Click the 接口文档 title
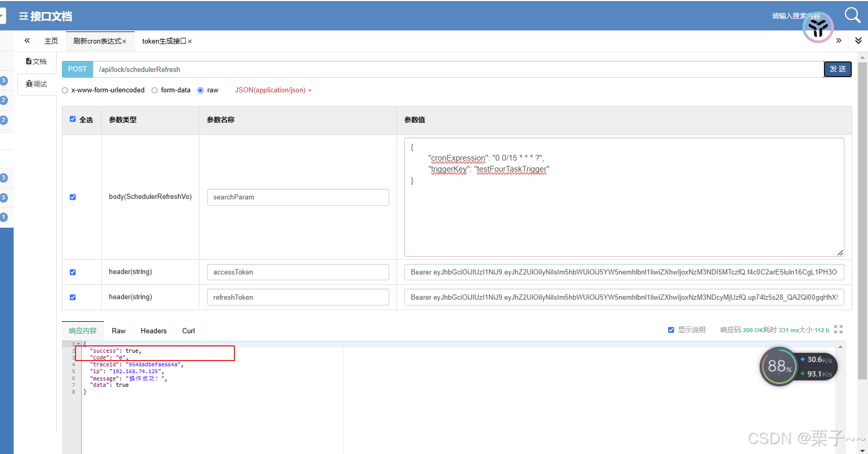 click(51, 16)
